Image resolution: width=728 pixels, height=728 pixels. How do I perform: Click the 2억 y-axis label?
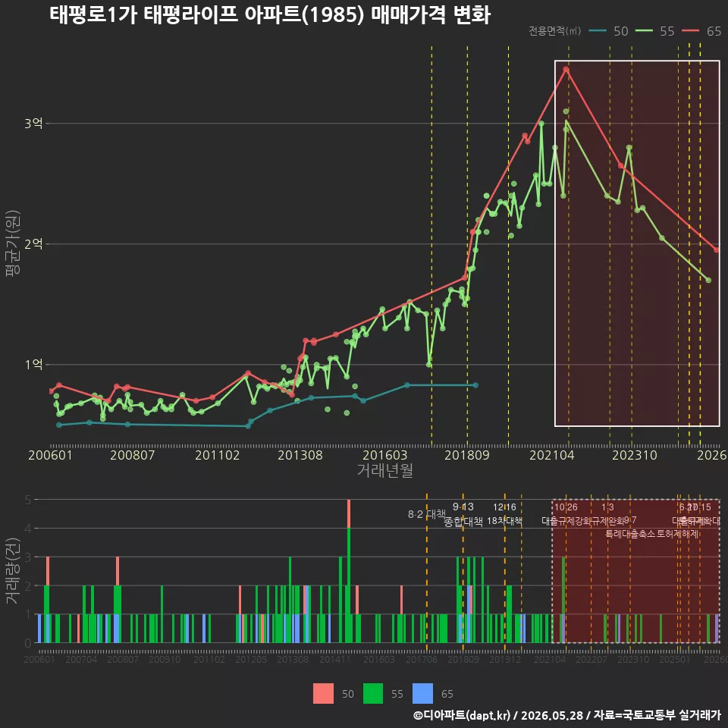click(33, 243)
